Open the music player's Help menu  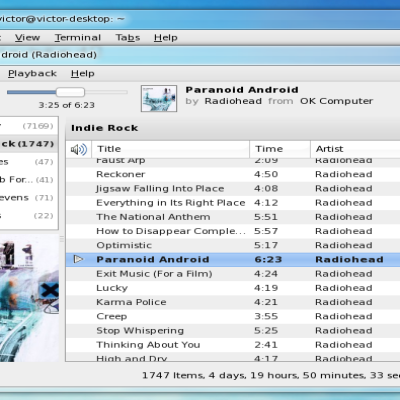(x=83, y=73)
